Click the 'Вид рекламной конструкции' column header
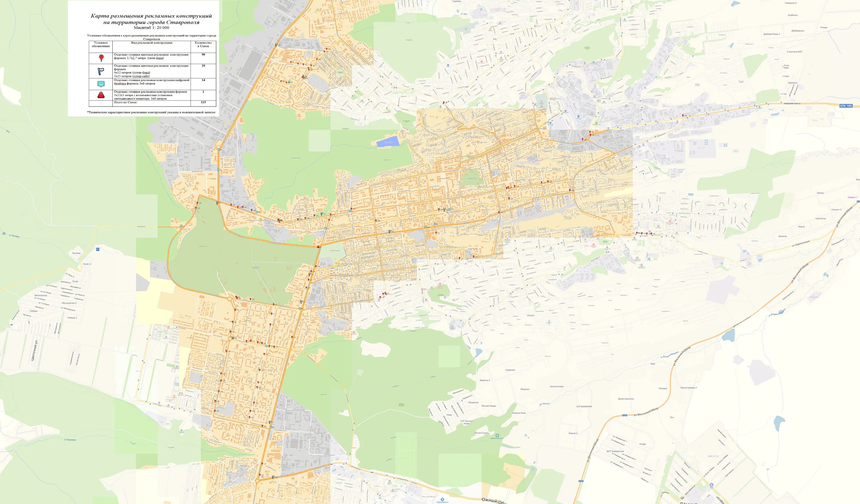The image size is (860, 504). point(152,43)
